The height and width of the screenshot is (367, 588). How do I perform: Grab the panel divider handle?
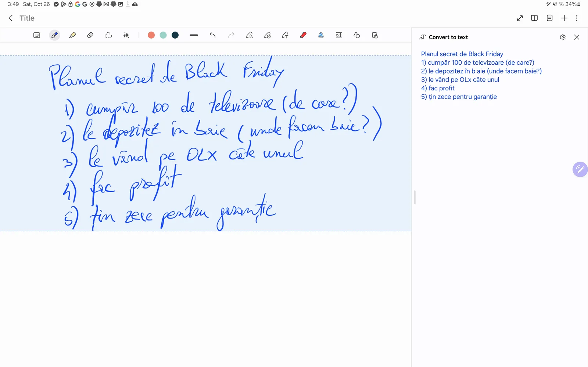pyautogui.click(x=415, y=197)
